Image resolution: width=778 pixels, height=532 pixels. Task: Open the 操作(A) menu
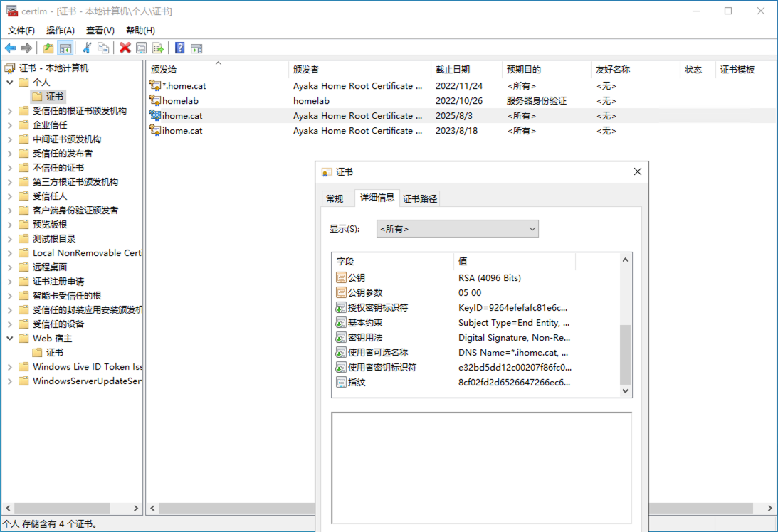coord(61,31)
